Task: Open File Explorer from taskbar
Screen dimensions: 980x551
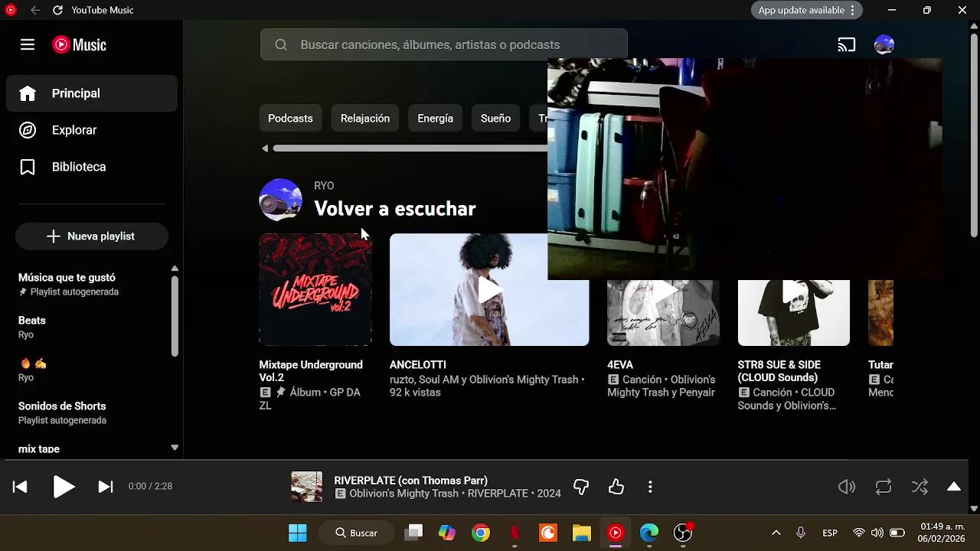Action: pos(582,533)
